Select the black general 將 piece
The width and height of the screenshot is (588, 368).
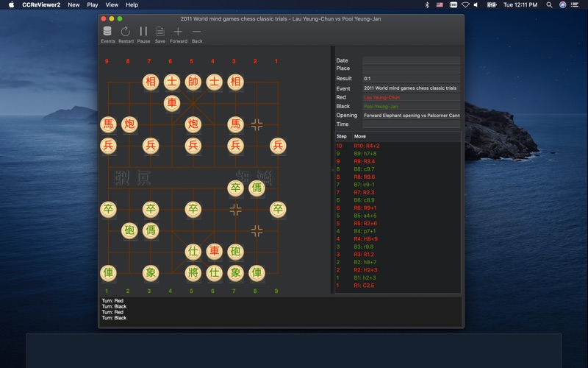pyautogui.click(x=193, y=272)
